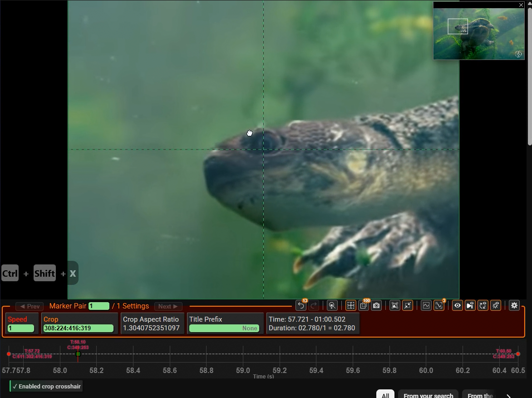
Task: Edit the Crop value 308:224:416:319
Action: point(79,328)
